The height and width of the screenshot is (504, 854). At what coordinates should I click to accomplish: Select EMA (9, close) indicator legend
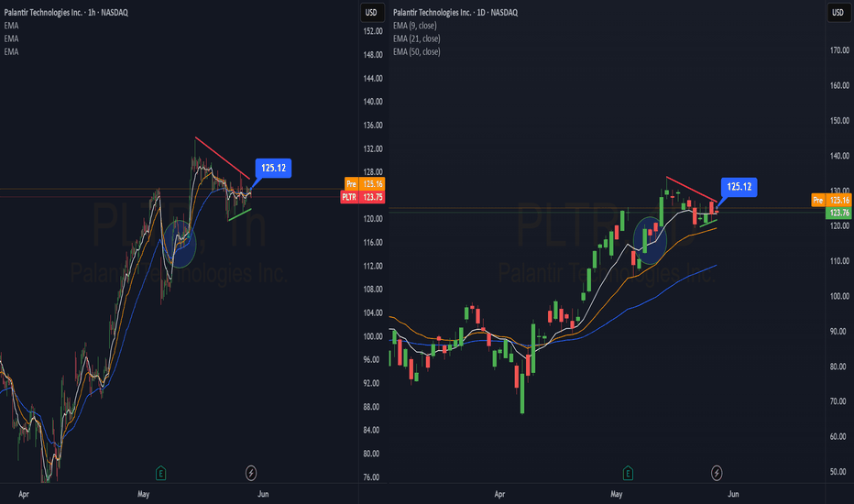414,26
